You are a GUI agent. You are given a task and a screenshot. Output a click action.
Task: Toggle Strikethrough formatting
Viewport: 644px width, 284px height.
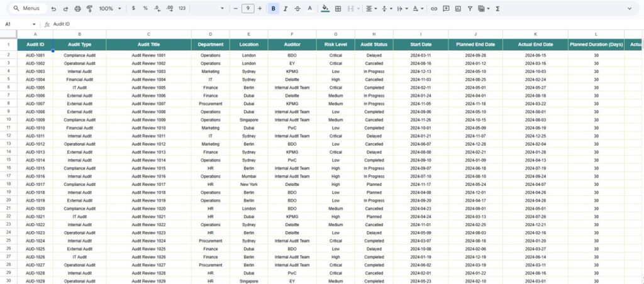297,9
